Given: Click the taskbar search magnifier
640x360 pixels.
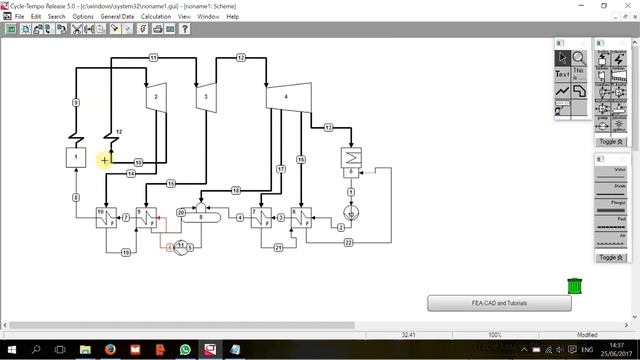Looking at the screenshot, I should pos(36,350).
